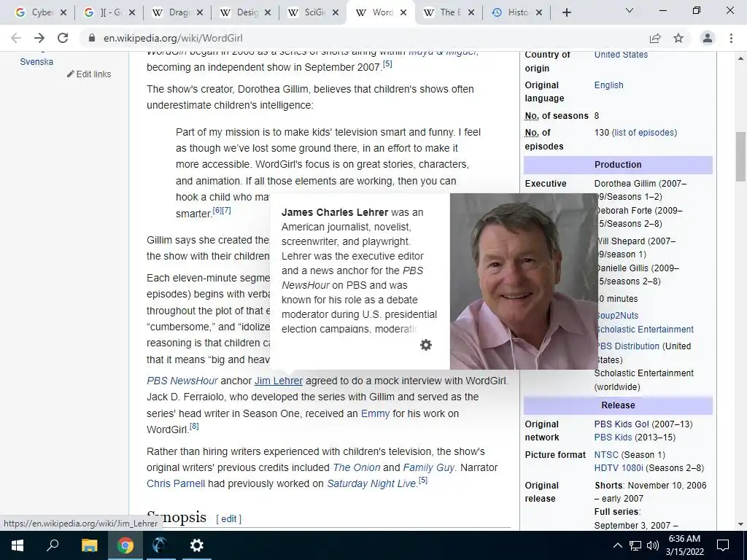
Task: Open the Scholastic Entertainment link
Action: (x=645, y=330)
